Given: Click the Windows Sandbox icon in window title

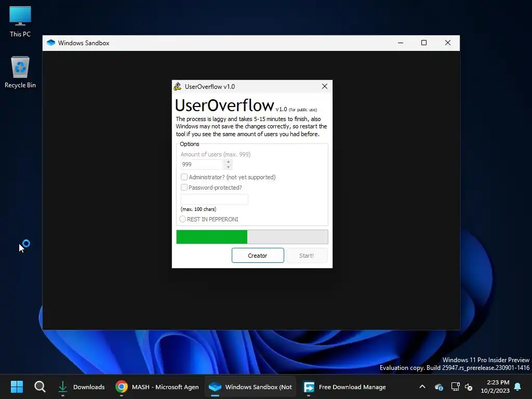Looking at the screenshot, I should click(x=51, y=43).
